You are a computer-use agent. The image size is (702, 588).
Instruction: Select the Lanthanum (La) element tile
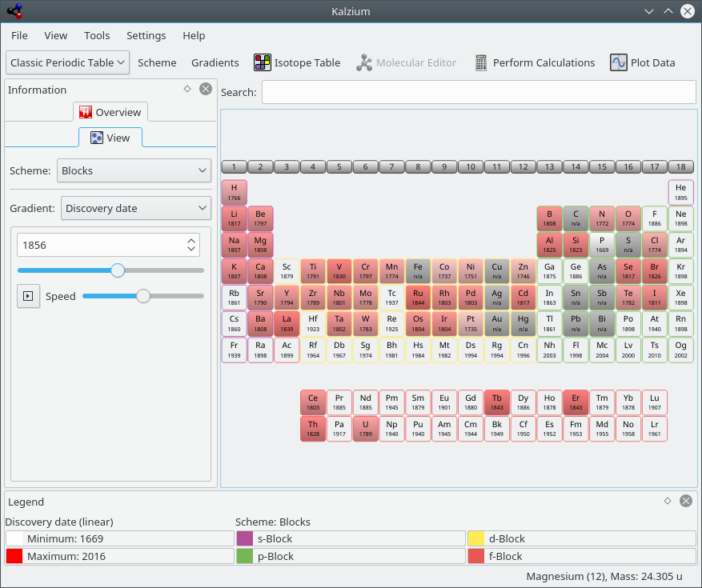pyautogui.click(x=287, y=323)
